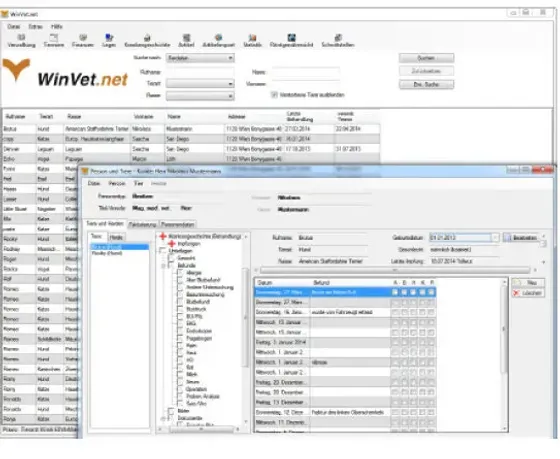Click the red X icon on Löschen
The width and height of the screenshot is (560, 459).
point(516,293)
